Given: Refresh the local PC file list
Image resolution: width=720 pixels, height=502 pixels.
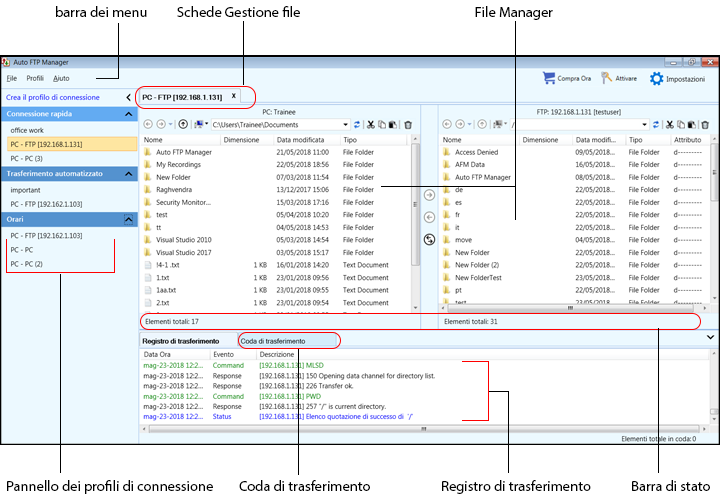Looking at the screenshot, I should (357, 125).
